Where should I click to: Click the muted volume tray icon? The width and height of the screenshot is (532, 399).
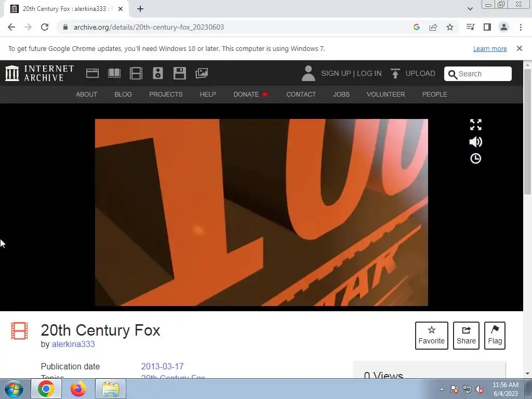tap(480, 389)
